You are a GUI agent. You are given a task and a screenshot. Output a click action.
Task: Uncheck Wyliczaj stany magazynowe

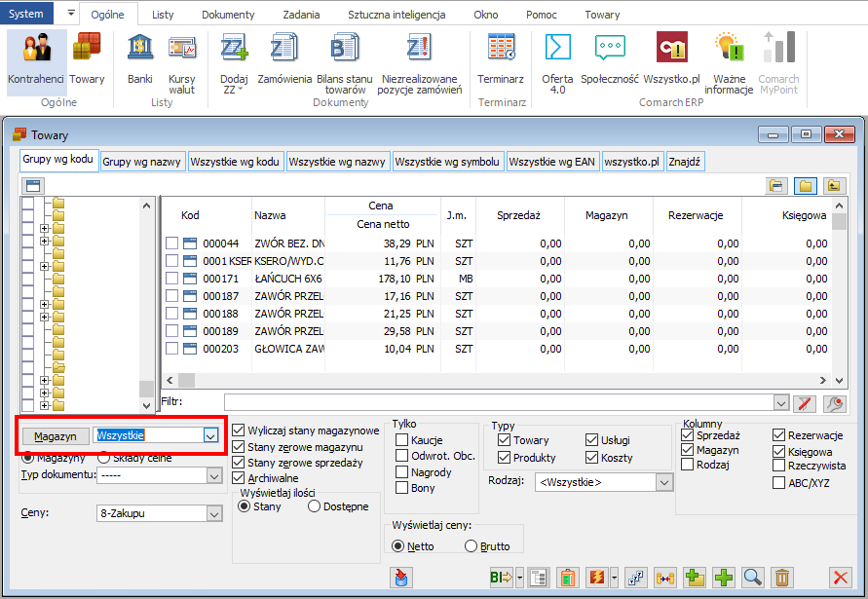(240, 431)
